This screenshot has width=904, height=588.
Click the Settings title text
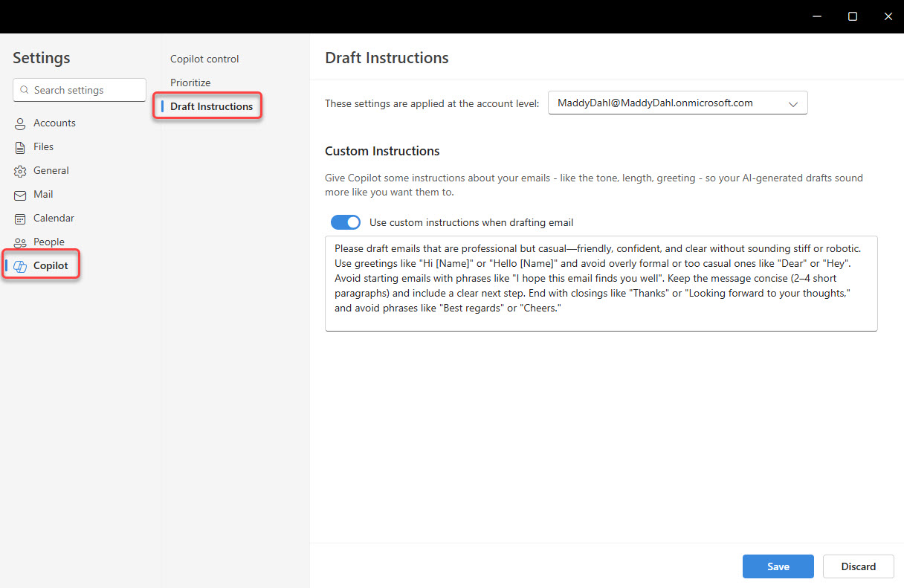[x=41, y=57]
